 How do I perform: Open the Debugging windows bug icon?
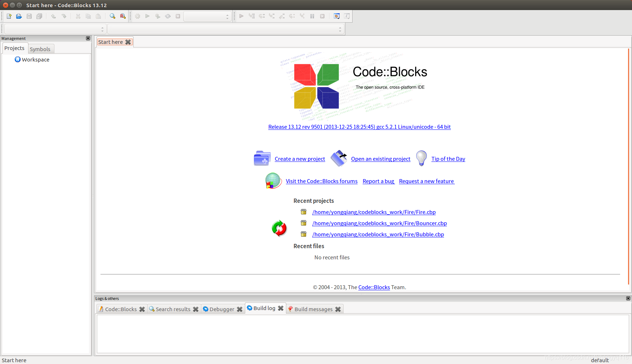[x=336, y=16]
